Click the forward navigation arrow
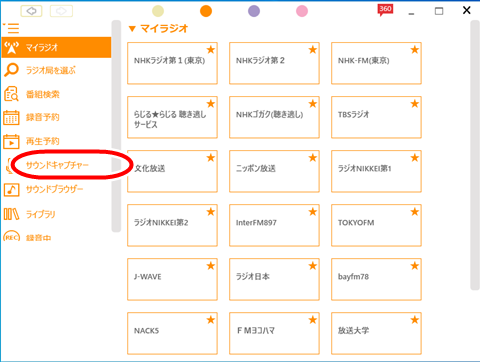 [61, 11]
